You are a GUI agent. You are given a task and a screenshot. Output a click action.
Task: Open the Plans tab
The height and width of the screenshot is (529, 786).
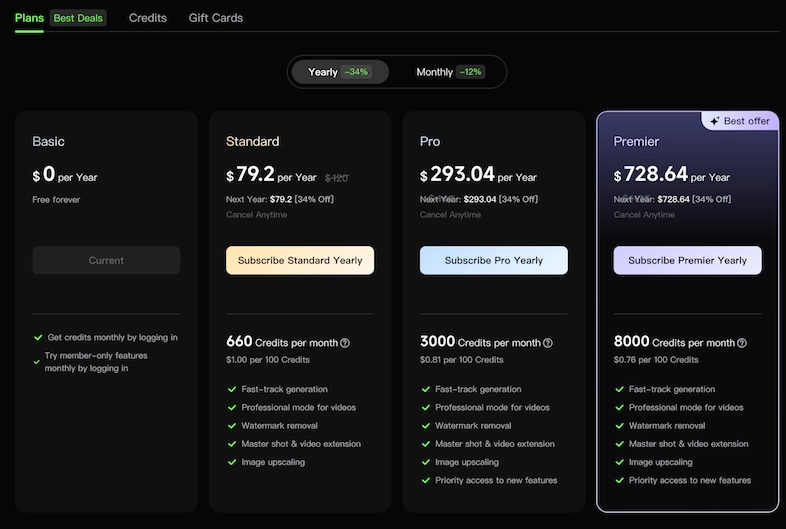[x=29, y=18]
